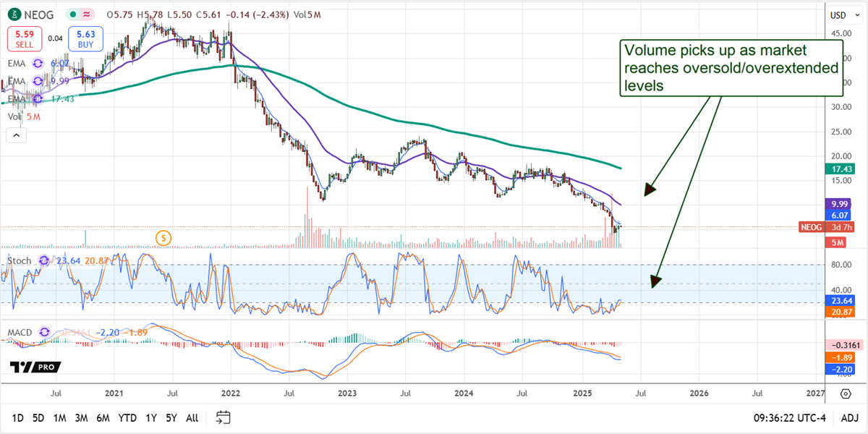Open the USD currency dropdown

point(843,14)
